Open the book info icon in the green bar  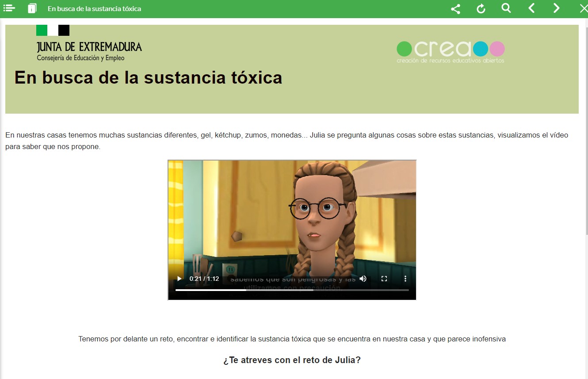[32, 8]
